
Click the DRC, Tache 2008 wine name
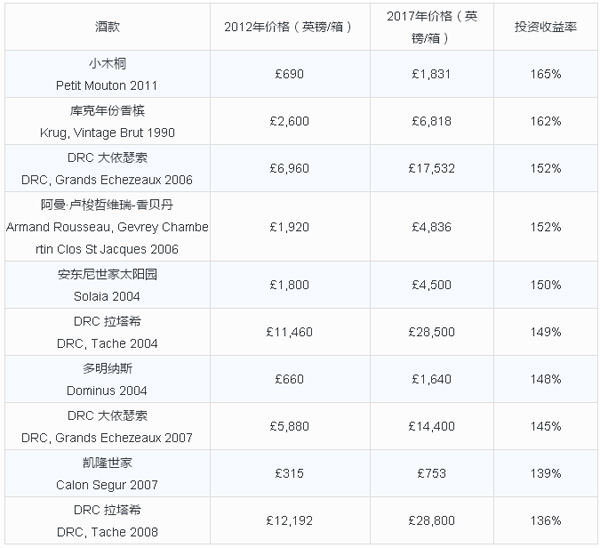click(106, 520)
